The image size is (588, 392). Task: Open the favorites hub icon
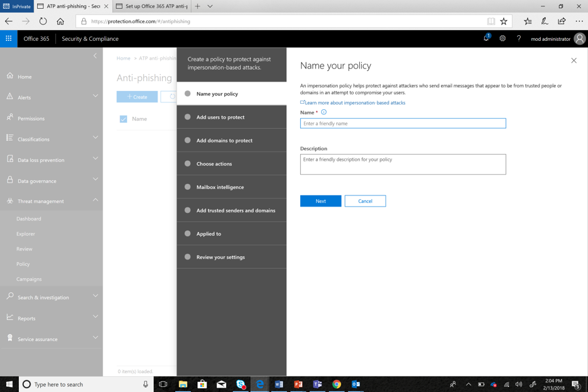[x=528, y=21]
